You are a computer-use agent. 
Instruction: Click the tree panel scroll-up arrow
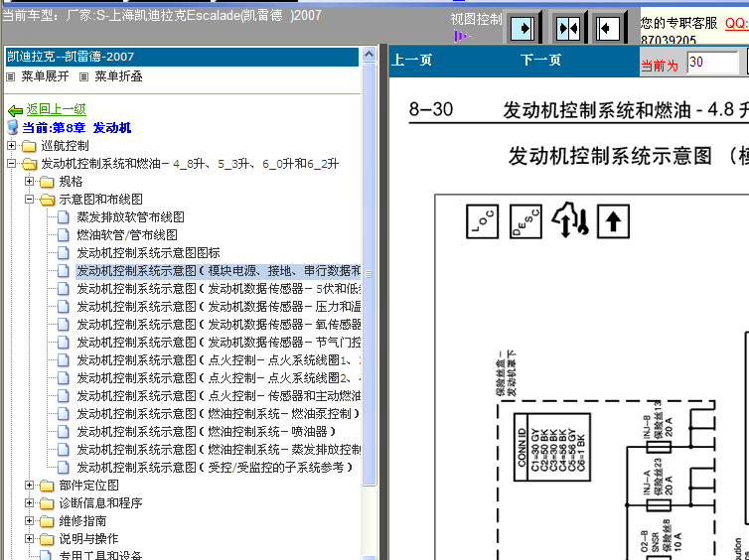[x=369, y=54]
